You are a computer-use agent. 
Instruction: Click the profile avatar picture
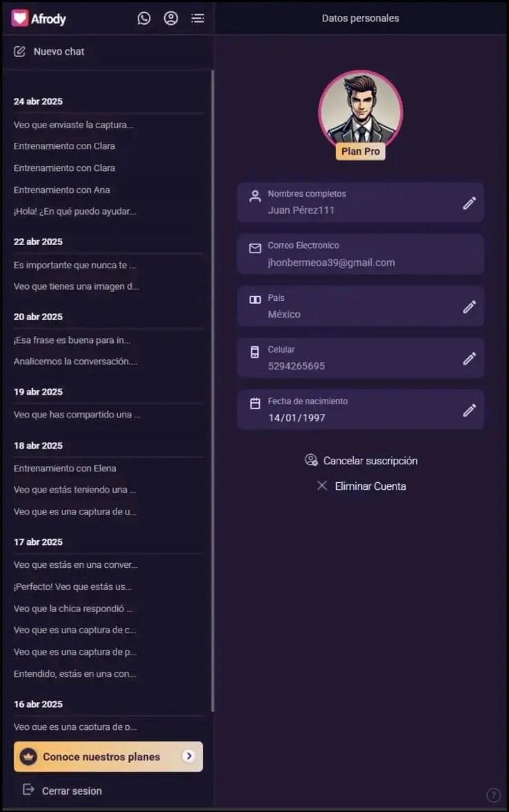(360, 111)
